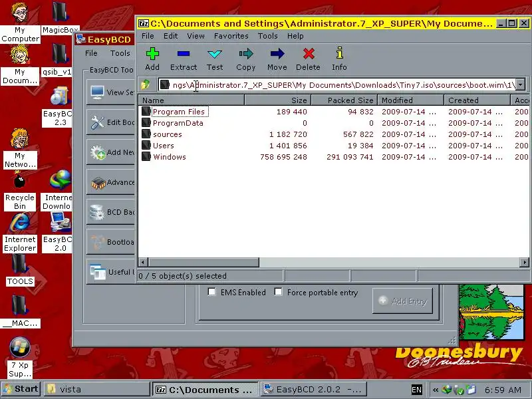Click the 758 695 248 size value
This screenshot has width=532, height=399.
[284, 157]
